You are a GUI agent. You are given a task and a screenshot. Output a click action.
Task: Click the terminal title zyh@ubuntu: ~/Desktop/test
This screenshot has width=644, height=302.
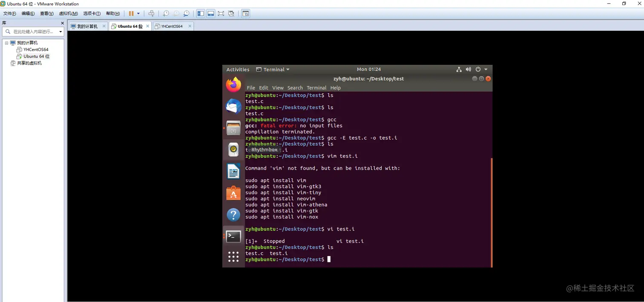tap(368, 79)
